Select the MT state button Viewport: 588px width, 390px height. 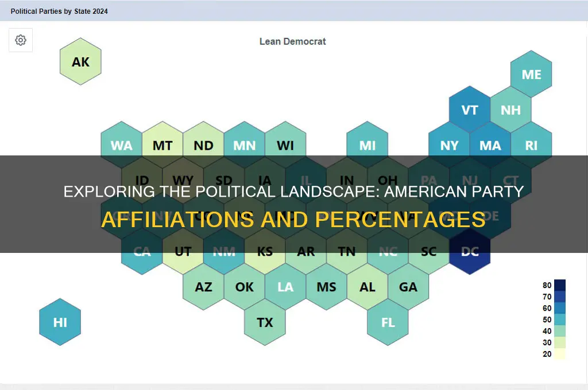[162, 145]
